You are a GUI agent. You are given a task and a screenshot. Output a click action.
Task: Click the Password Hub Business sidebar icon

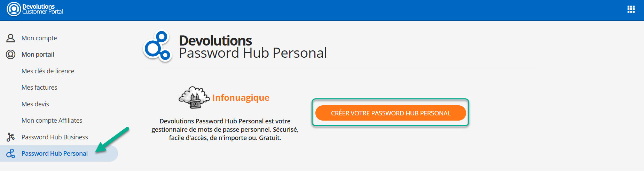[x=11, y=137]
